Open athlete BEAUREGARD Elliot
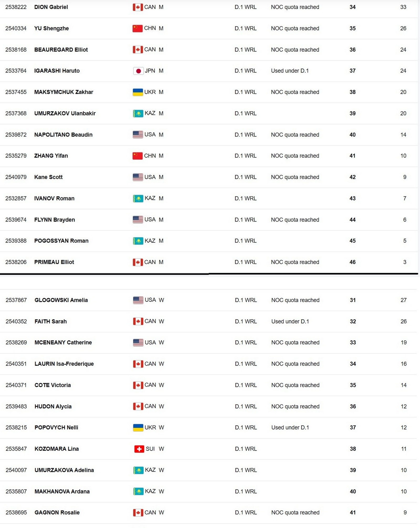Viewport: 420px width, 528px height. click(61, 50)
